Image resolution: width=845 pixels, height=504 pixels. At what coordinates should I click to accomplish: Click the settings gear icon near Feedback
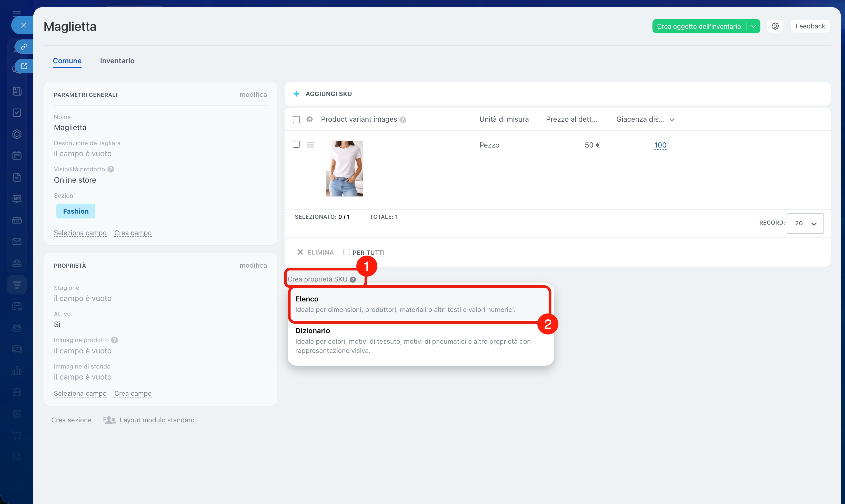click(775, 26)
